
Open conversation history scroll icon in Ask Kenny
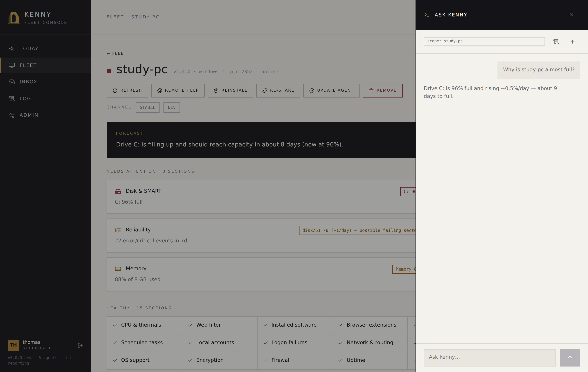[556, 42]
